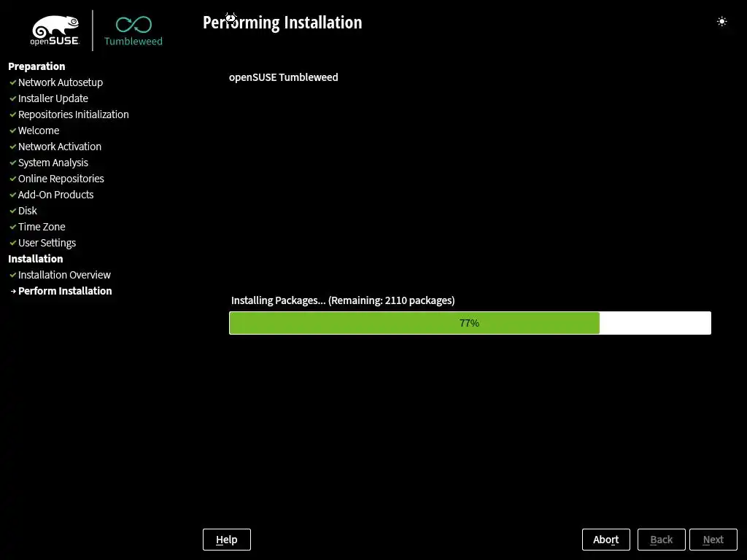Screen dimensions: 747x560
Task: Click checkmark icon beside Welcome
Action: [13, 131]
